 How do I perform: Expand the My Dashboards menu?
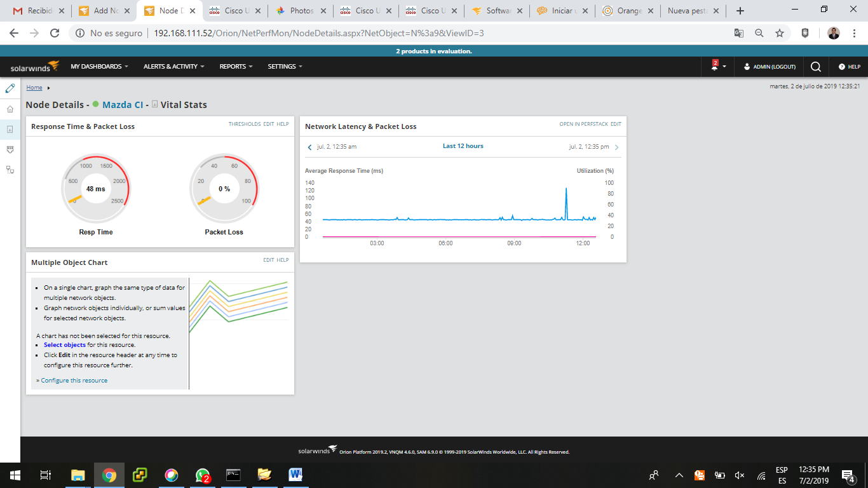99,66
